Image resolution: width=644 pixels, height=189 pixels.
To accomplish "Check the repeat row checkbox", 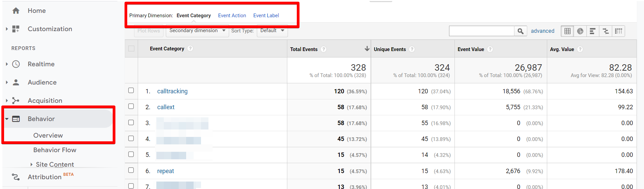I will pyautogui.click(x=131, y=170).
